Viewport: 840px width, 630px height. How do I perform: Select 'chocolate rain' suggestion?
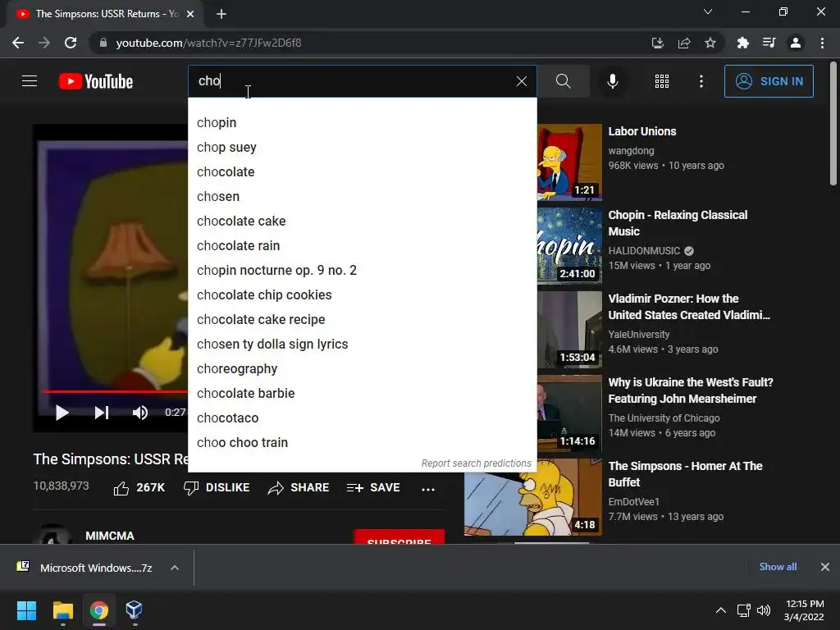click(x=362, y=246)
